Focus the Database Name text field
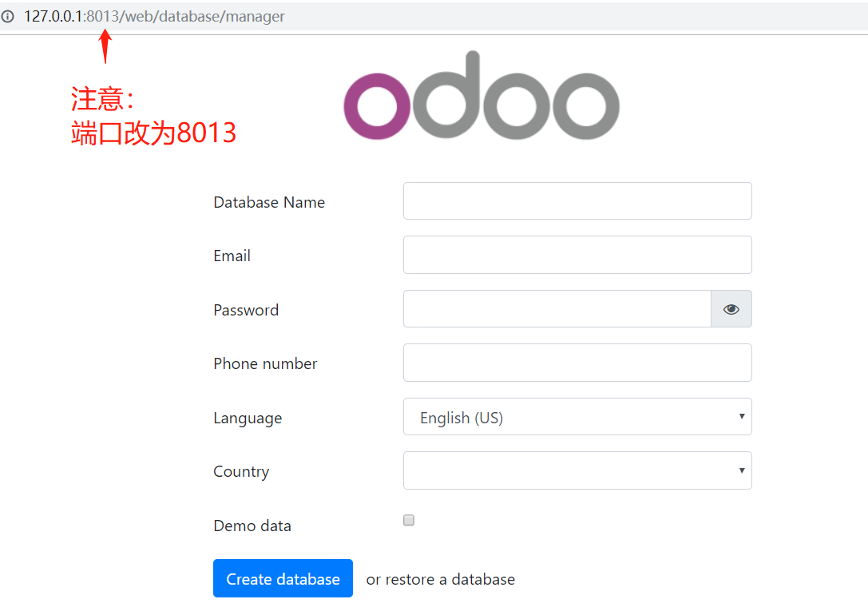This screenshot has width=868, height=611. [x=577, y=201]
